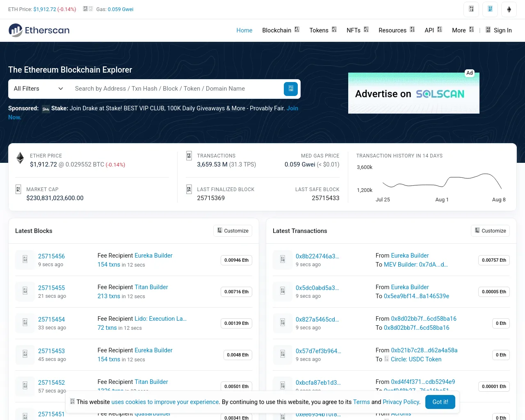
Task: Open the uses cookies link
Action: pos(165,402)
